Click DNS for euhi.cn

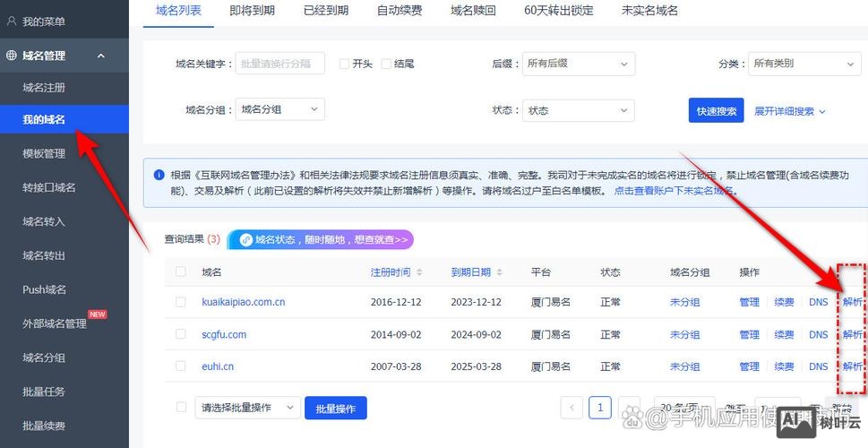[818, 366]
